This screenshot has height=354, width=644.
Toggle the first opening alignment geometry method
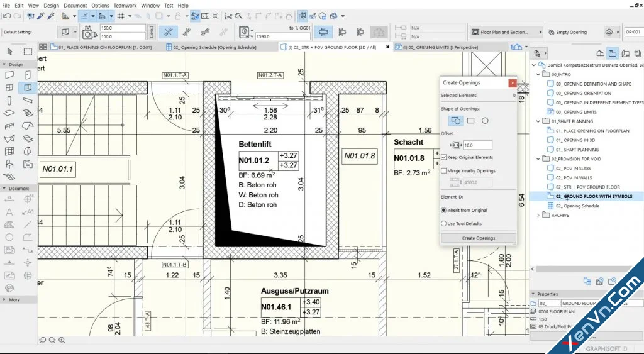click(x=168, y=32)
